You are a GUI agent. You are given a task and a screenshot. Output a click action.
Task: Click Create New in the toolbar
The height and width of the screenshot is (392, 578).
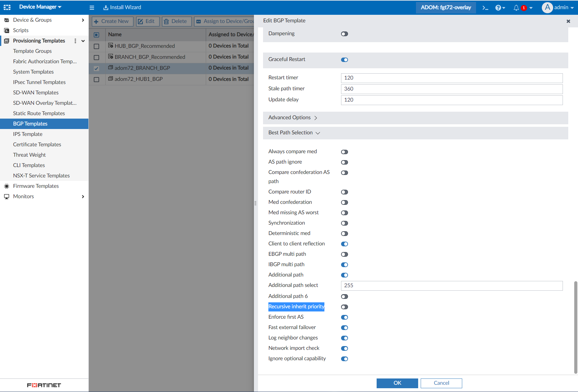click(112, 21)
